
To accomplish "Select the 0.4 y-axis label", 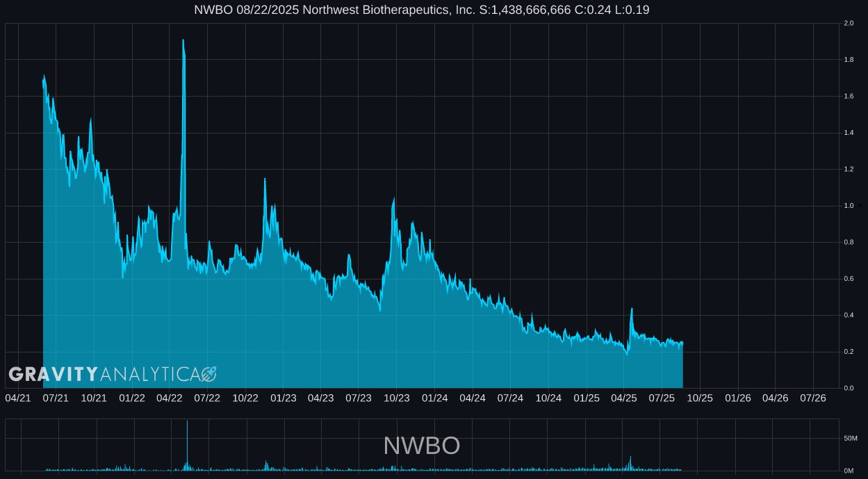I will click(848, 316).
